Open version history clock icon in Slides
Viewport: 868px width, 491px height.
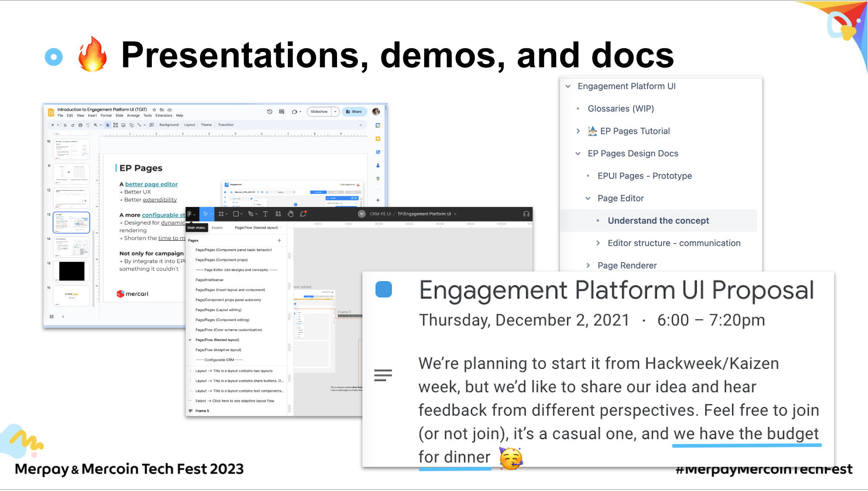click(270, 112)
